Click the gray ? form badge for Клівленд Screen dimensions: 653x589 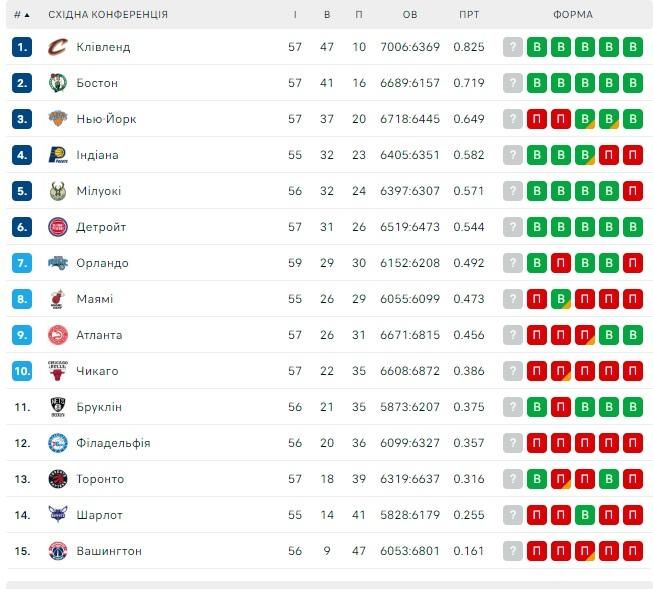point(513,47)
